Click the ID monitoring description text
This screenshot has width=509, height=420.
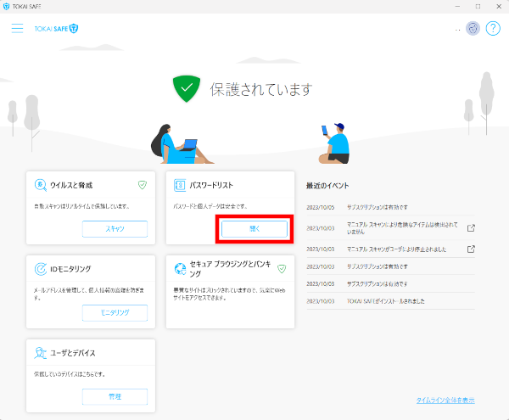pyautogui.click(x=89, y=294)
